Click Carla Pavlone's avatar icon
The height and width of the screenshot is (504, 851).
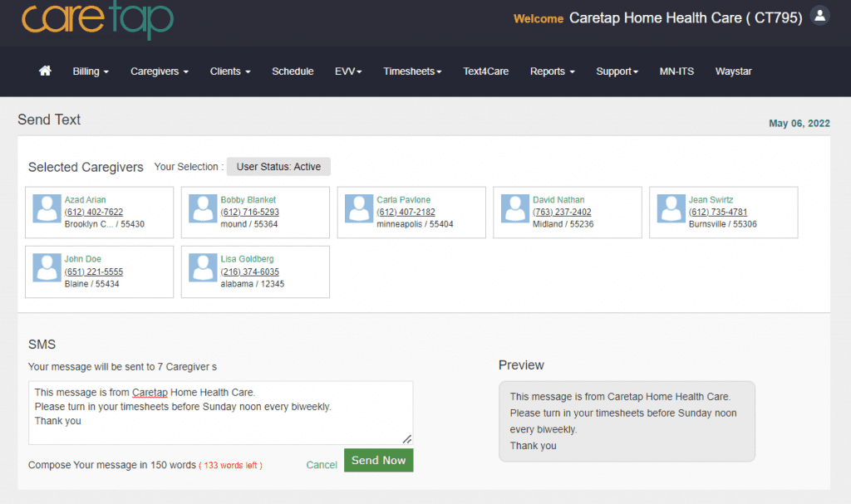[359, 208]
